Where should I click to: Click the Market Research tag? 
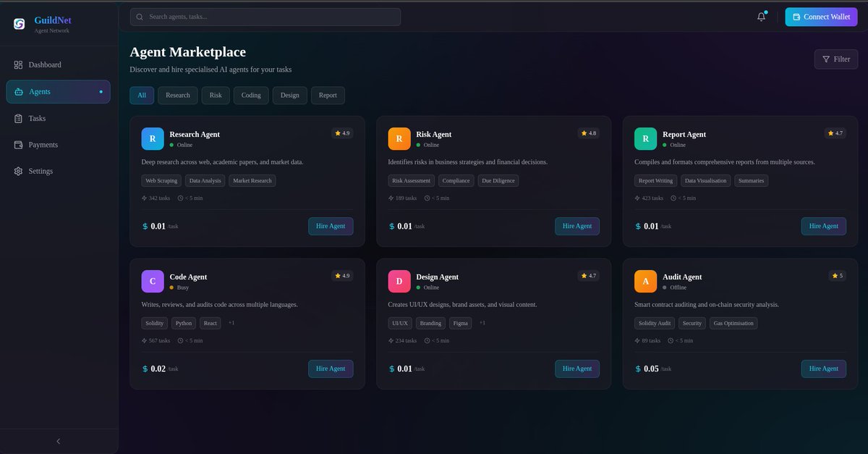pos(252,181)
